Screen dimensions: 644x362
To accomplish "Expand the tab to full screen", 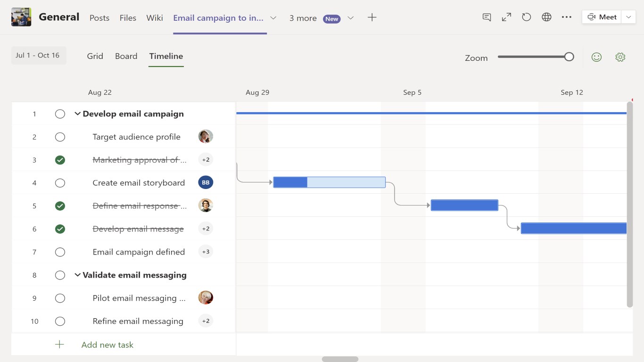I will point(506,17).
